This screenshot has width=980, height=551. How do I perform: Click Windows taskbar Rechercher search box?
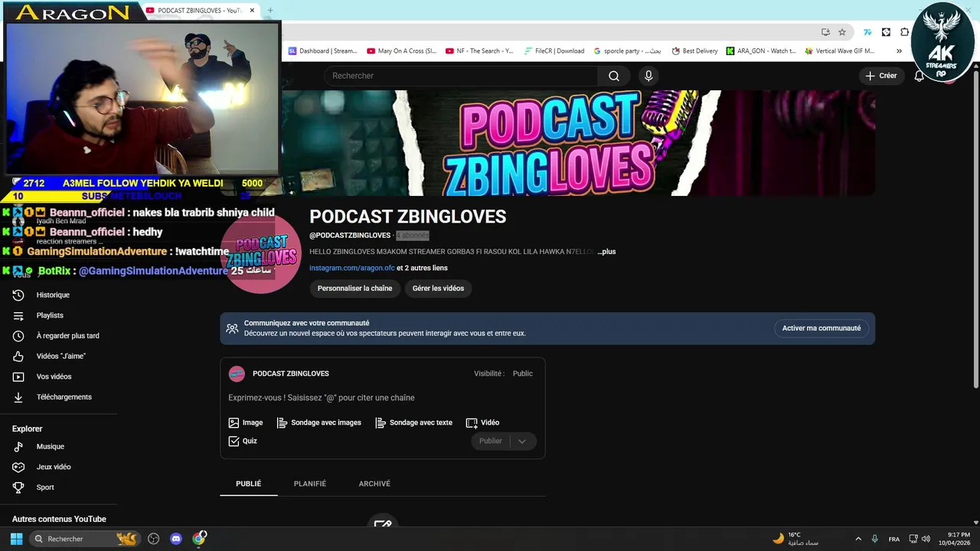[86, 539]
